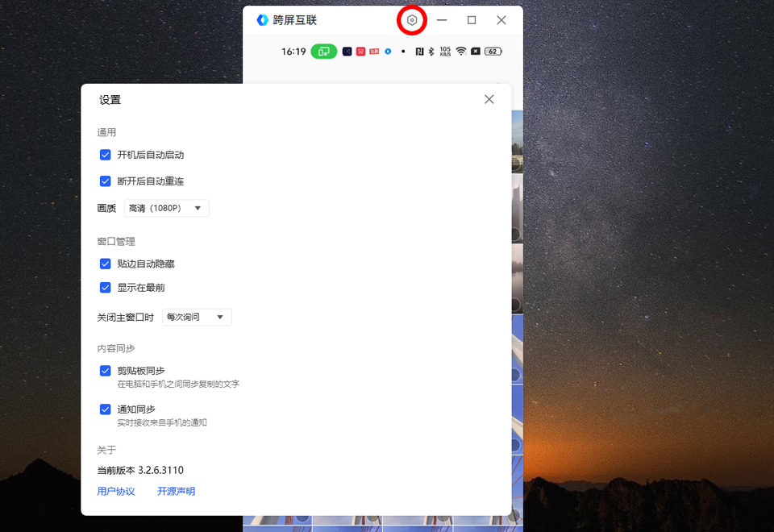The width and height of the screenshot is (774, 532).
Task: Open the 画质 quality dropdown showing 高清（1080P）
Action: (x=166, y=207)
